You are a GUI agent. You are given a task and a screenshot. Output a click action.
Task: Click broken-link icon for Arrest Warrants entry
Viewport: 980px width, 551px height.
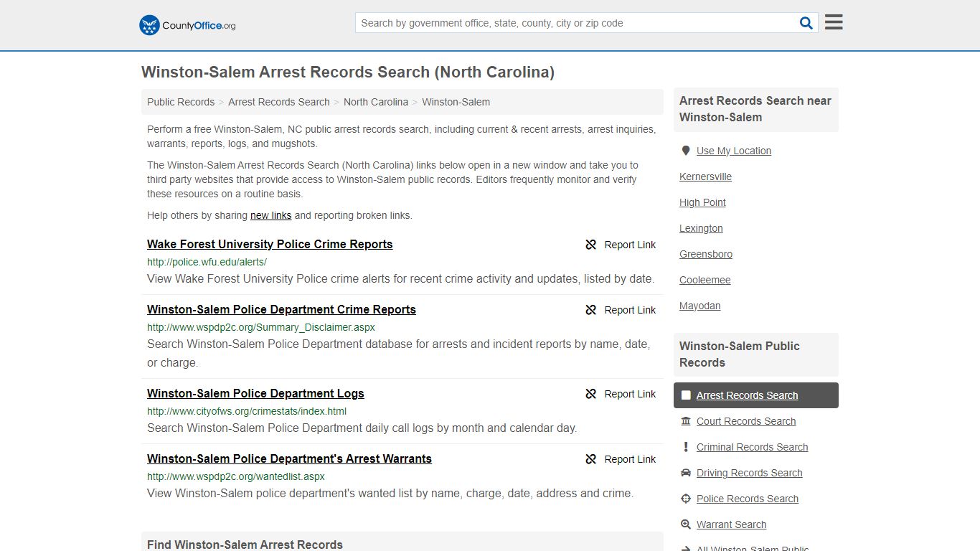point(591,459)
